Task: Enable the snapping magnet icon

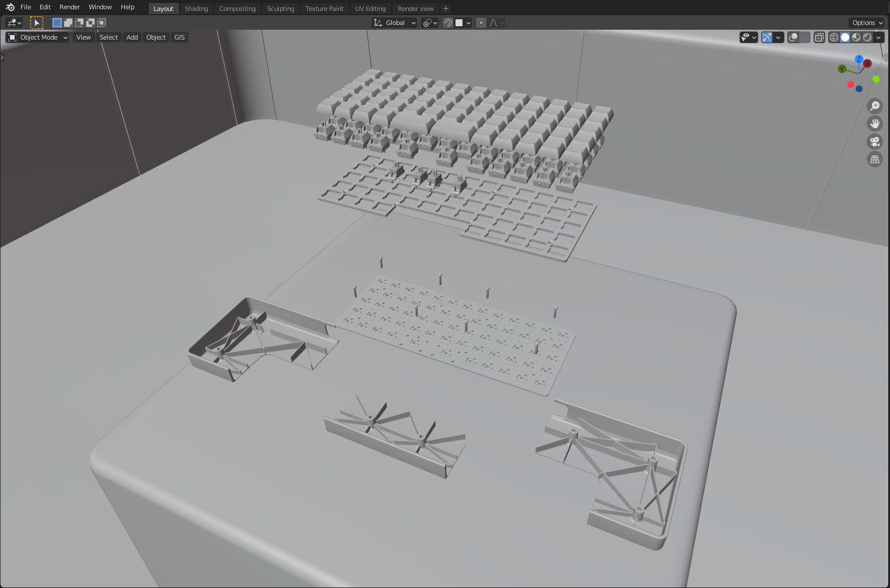Action: [447, 23]
